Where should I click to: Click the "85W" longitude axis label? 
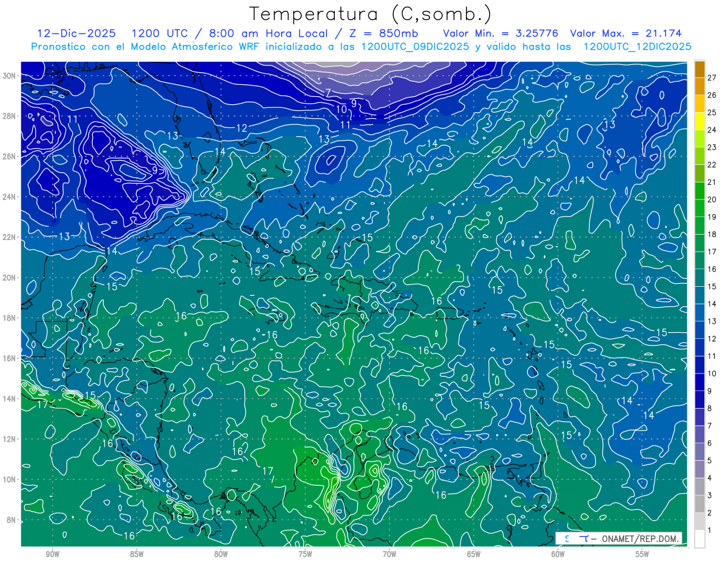point(136,554)
